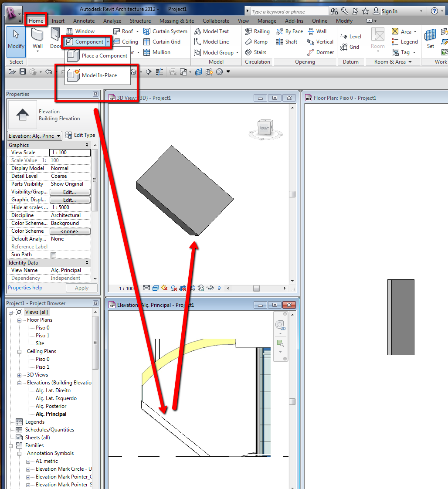
Task: Expand the 3D Views tree node
Action: click(19, 375)
